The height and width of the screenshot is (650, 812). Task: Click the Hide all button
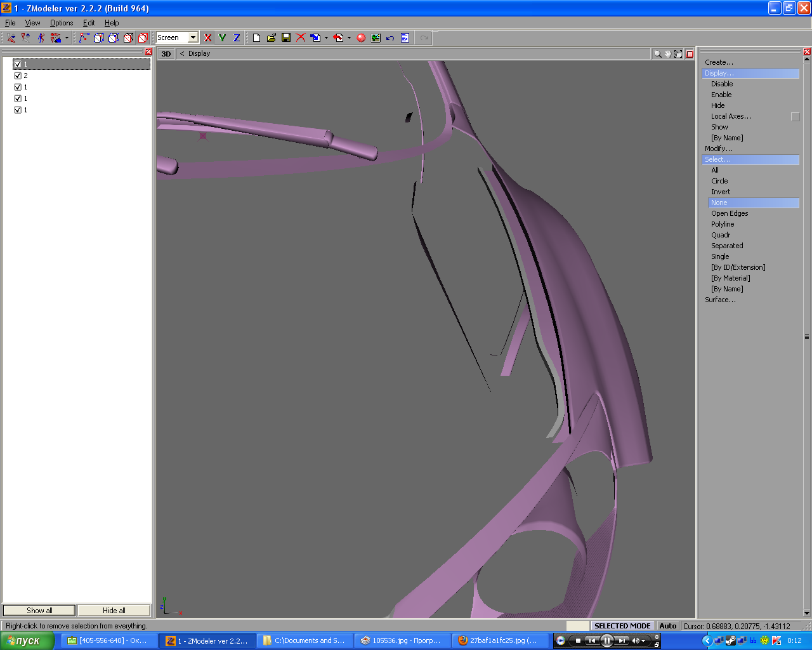pyautogui.click(x=114, y=611)
